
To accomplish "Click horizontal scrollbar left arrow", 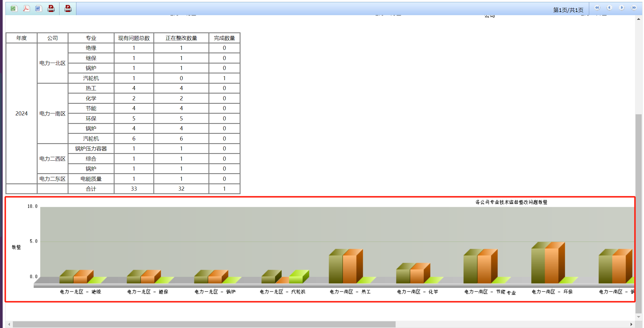I will tap(9, 324).
